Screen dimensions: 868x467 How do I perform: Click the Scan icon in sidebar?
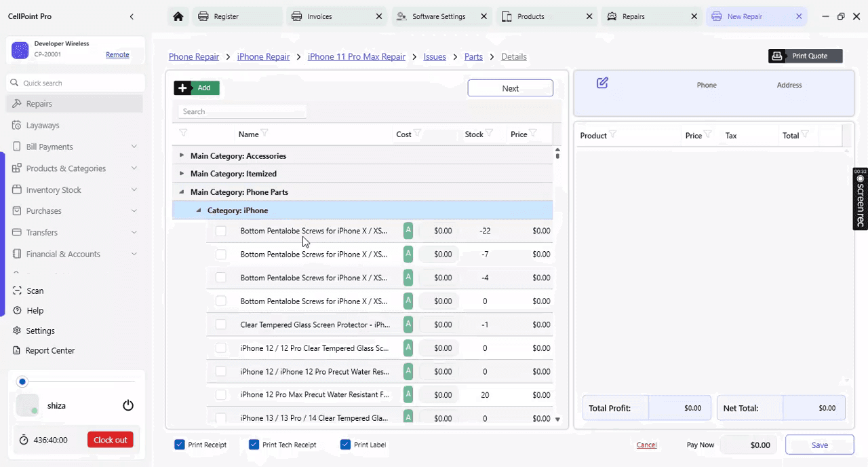(x=17, y=291)
